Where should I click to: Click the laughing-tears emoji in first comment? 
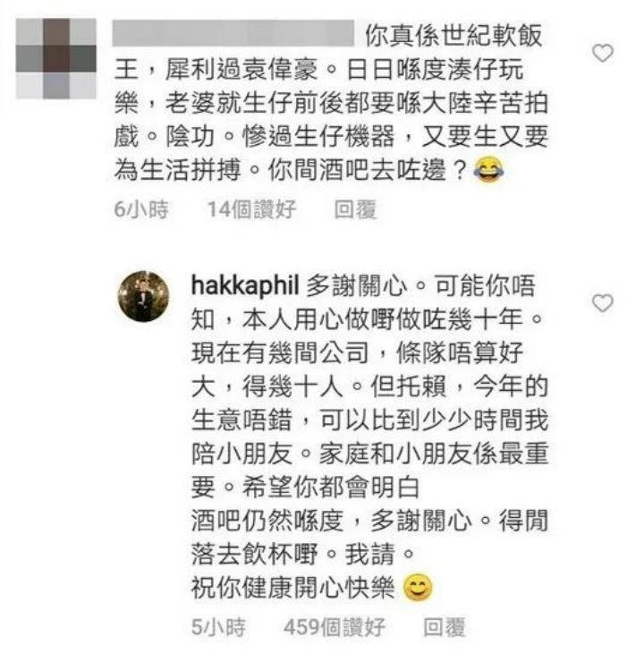488,171
